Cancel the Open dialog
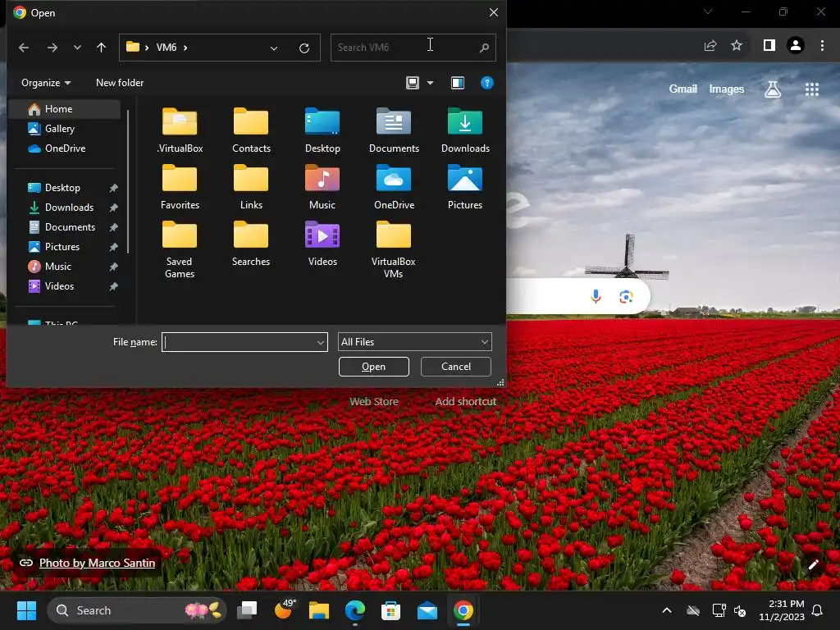Image resolution: width=840 pixels, height=630 pixels. click(x=456, y=367)
